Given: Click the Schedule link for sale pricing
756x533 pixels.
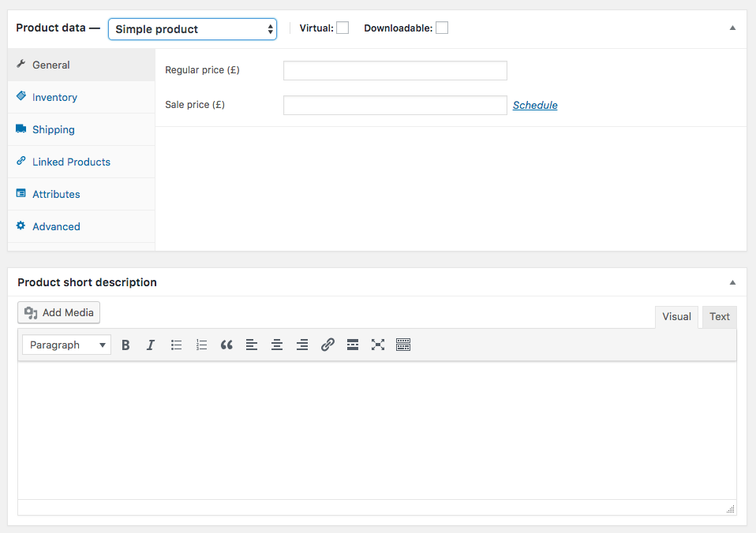Looking at the screenshot, I should [x=535, y=105].
